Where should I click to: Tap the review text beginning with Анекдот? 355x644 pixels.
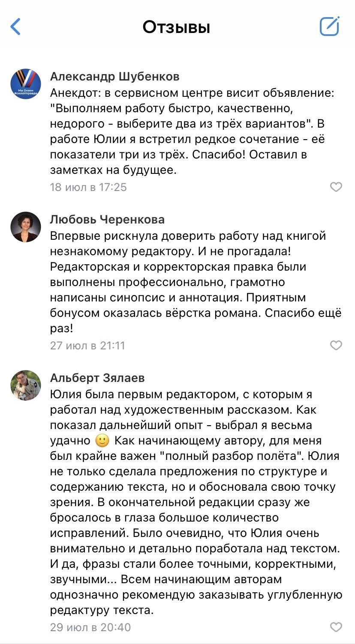point(189,131)
